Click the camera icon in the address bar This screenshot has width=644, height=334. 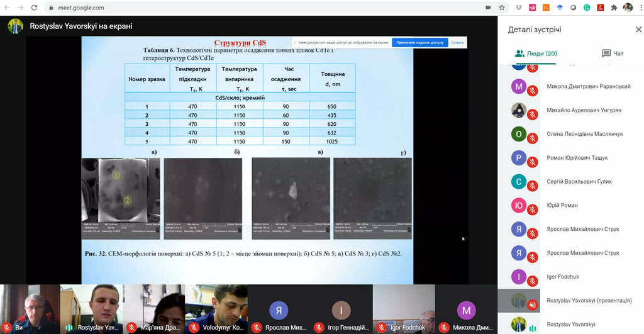click(488, 8)
